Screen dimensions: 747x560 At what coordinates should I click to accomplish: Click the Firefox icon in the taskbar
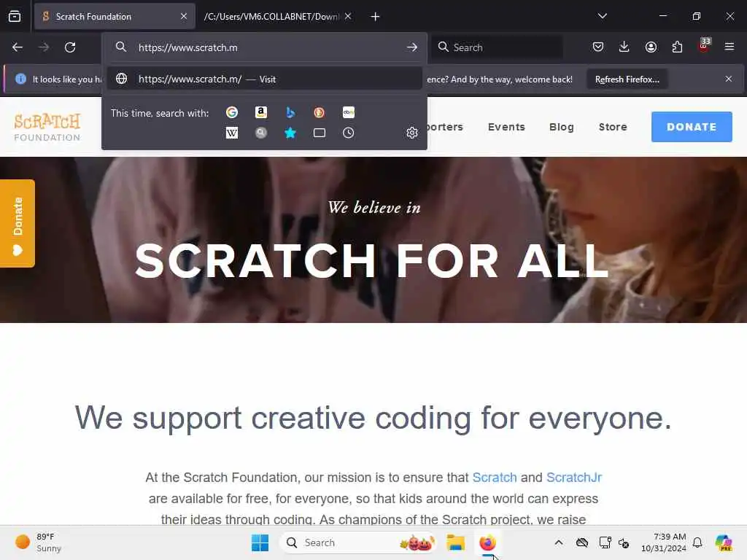pyautogui.click(x=487, y=542)
